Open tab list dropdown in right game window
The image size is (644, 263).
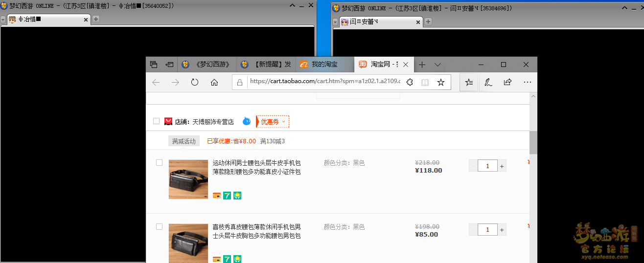coord(335,22)
